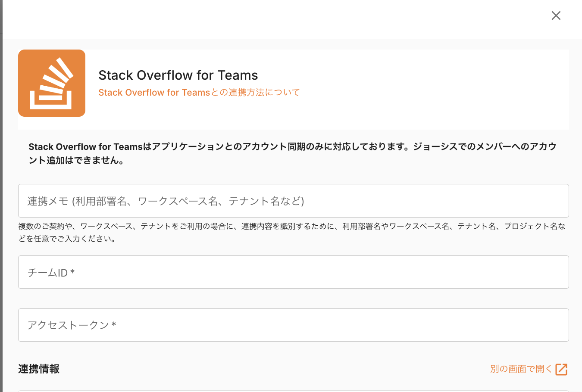This screenshot has width=582, height=392.
Task: Click the 連携情報 section heading
Action: (39, 369)
